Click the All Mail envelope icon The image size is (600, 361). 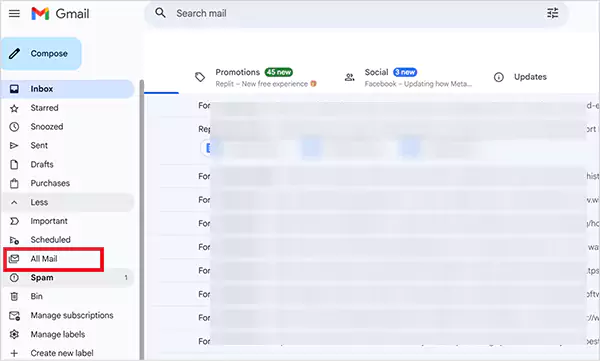point(14,259)
